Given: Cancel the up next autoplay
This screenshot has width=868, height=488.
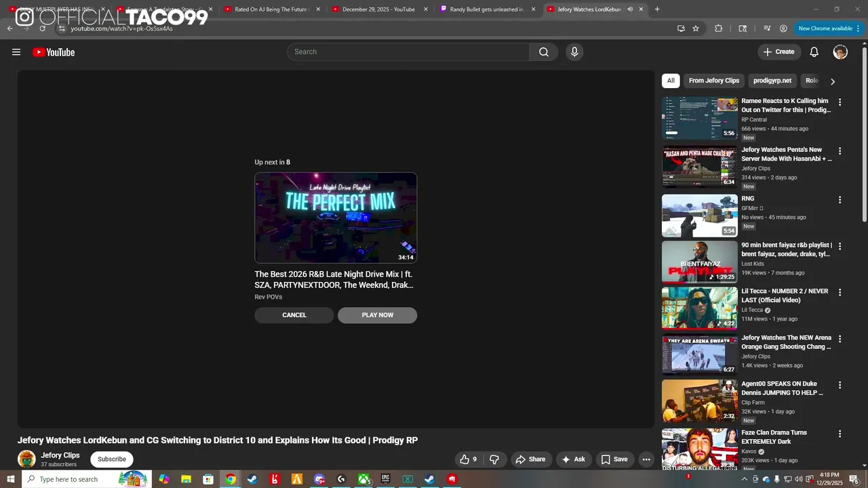Looking at the screenshot, I should [294, 315].
